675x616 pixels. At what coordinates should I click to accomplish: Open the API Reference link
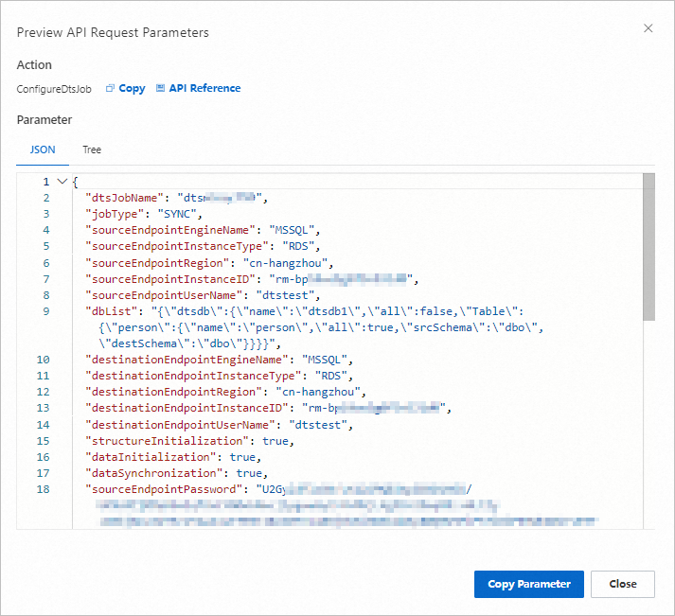tap(204, 88)
